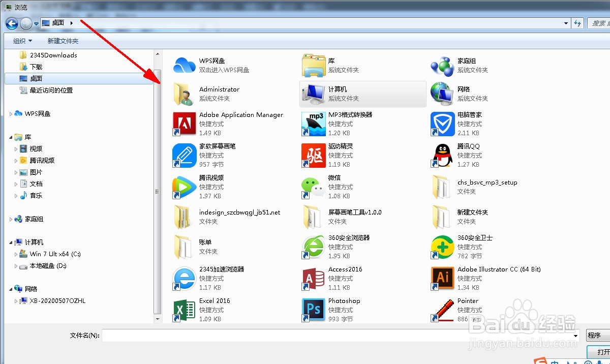The image size is (610, 364).
Task: Collapse the 计算机 tree node
Action: click(11, 242)
